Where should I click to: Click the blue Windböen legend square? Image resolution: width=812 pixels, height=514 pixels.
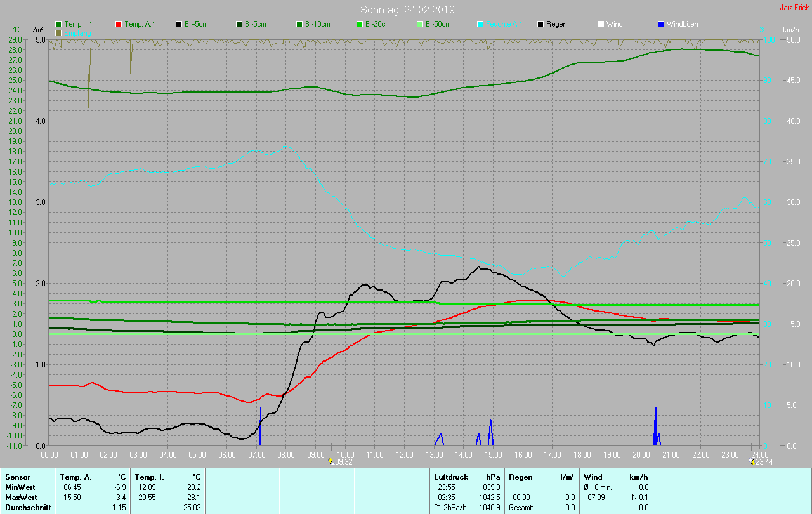(661, 24)
